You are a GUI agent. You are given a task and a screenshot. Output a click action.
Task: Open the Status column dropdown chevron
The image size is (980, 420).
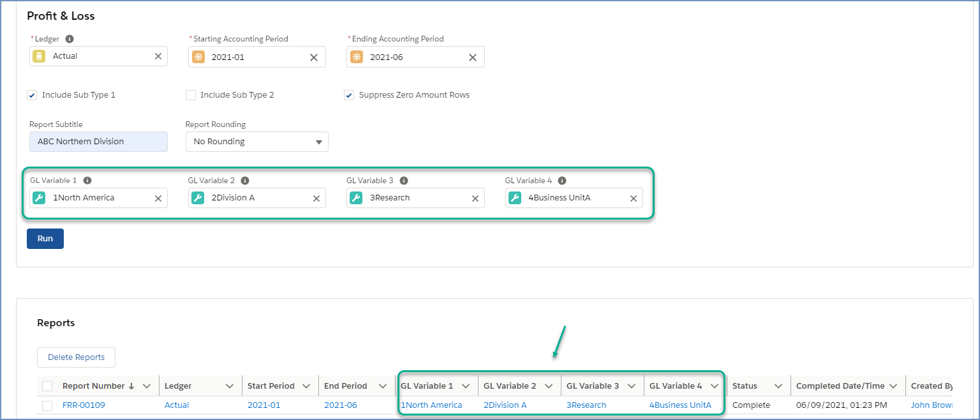pyautogui.click(x=778, y=386)
